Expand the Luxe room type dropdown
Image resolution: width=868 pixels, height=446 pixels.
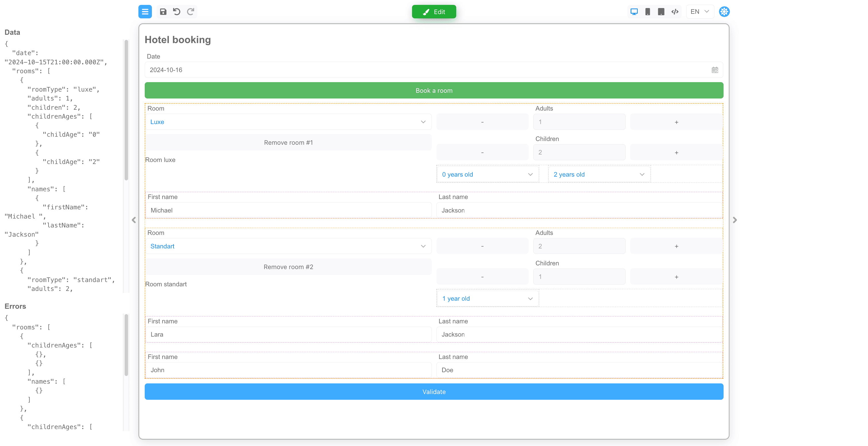point(288,122)
